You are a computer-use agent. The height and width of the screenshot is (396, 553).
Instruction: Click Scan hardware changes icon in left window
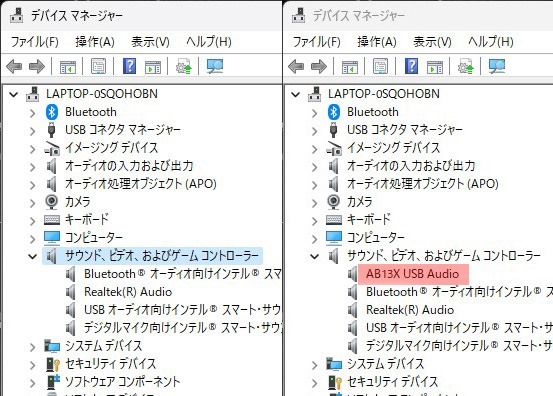(215, 66)
